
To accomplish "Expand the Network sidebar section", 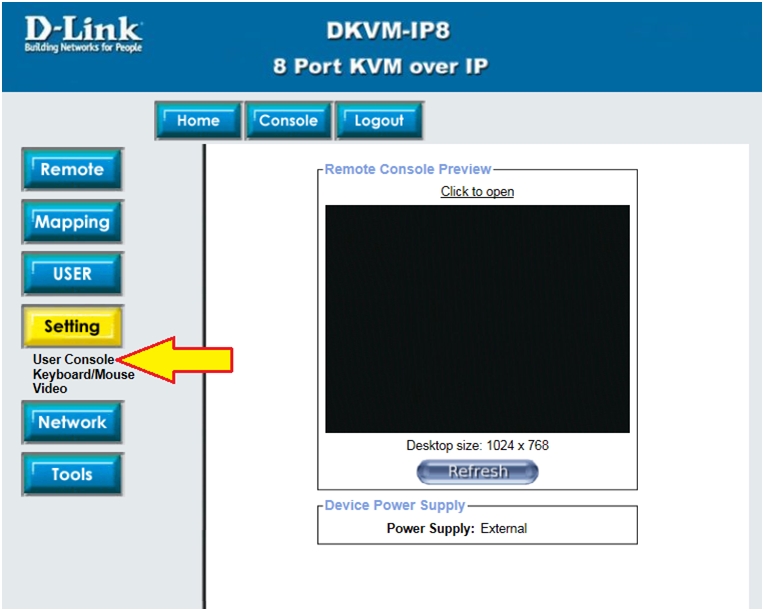I will (x=72, y=422).
